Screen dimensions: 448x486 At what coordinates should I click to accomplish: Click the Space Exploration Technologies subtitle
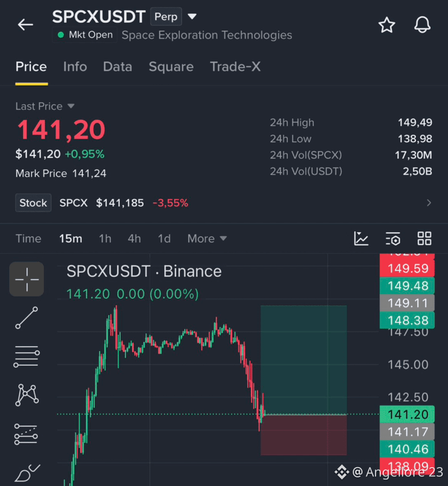click(207, 35)
